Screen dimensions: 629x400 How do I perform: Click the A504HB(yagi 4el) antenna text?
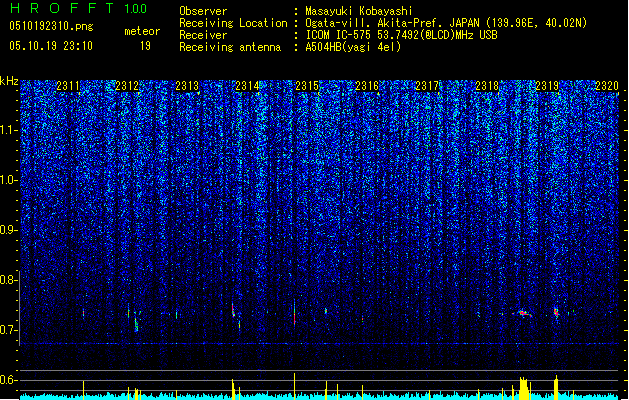pyautogui.click(x=353, y=47)
